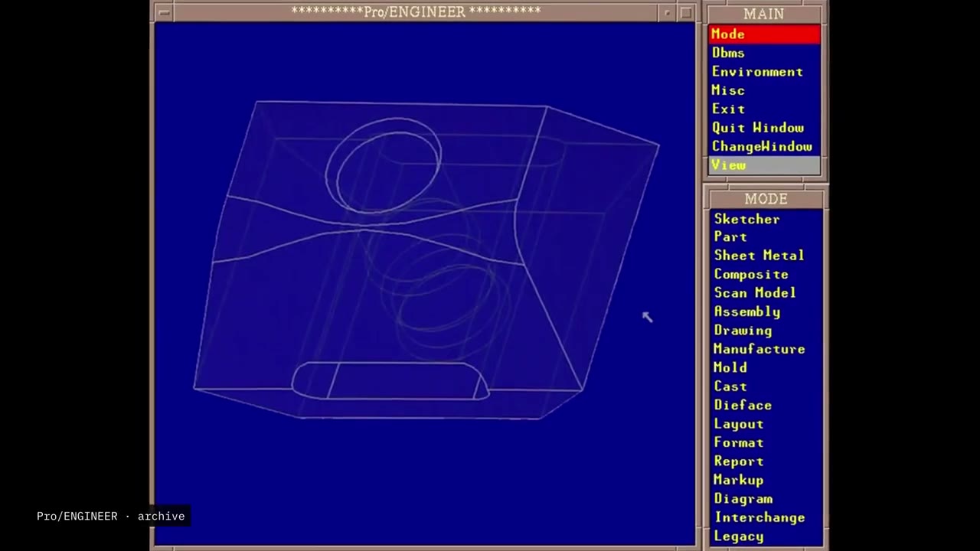This screenshot has height=551, width=980.
Task: Click the MAIN menu panel title
Action: 764,14
